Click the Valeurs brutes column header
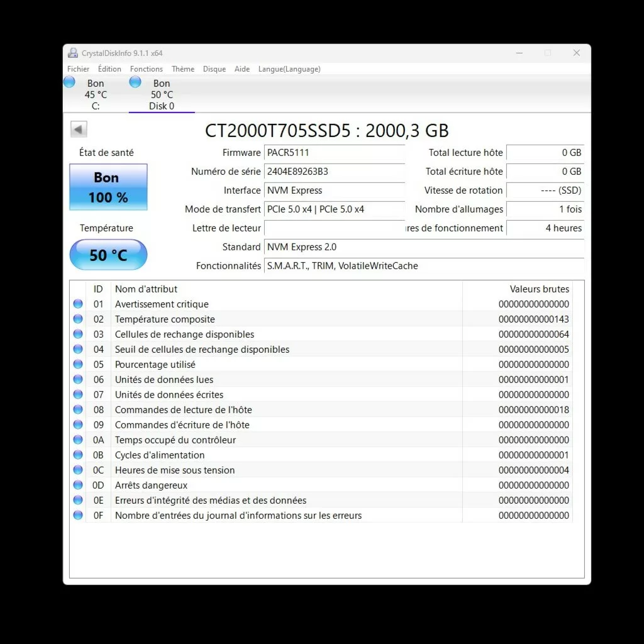644x644 pixels. [518, 289]
